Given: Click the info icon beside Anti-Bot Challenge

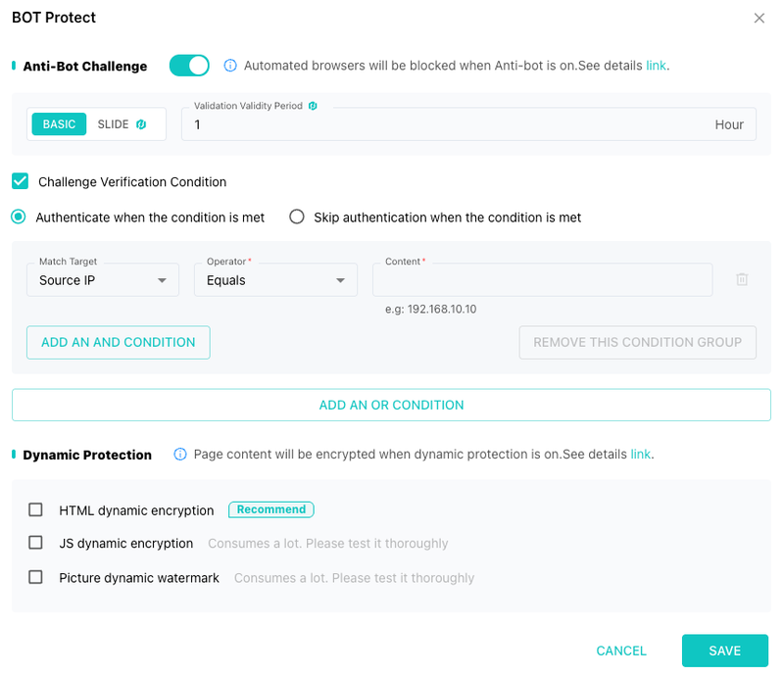Looking at the screenshot, I should pyautogui.click(x=230, y=66).
